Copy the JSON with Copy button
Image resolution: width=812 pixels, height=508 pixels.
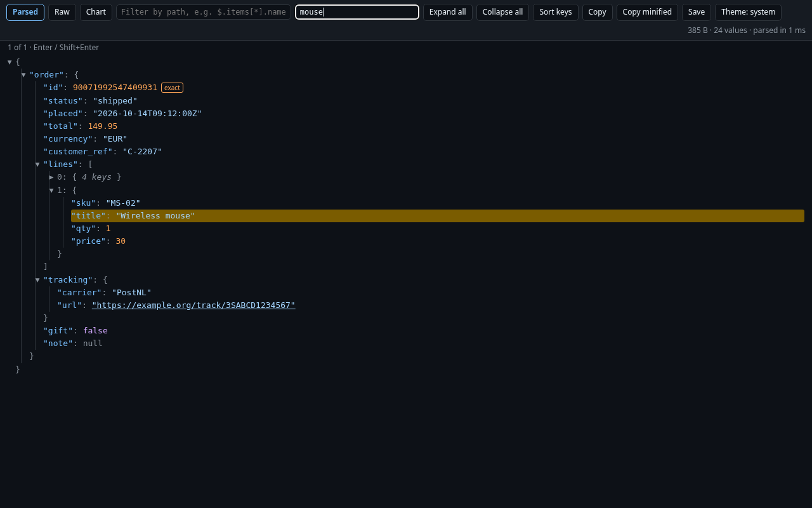tap(598, 12)
